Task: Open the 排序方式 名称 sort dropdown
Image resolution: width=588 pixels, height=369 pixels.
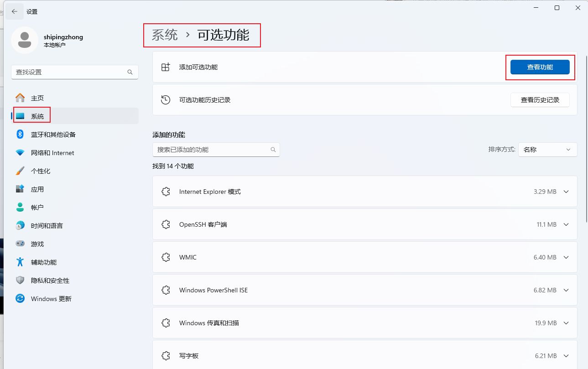Action: (547, 150)
